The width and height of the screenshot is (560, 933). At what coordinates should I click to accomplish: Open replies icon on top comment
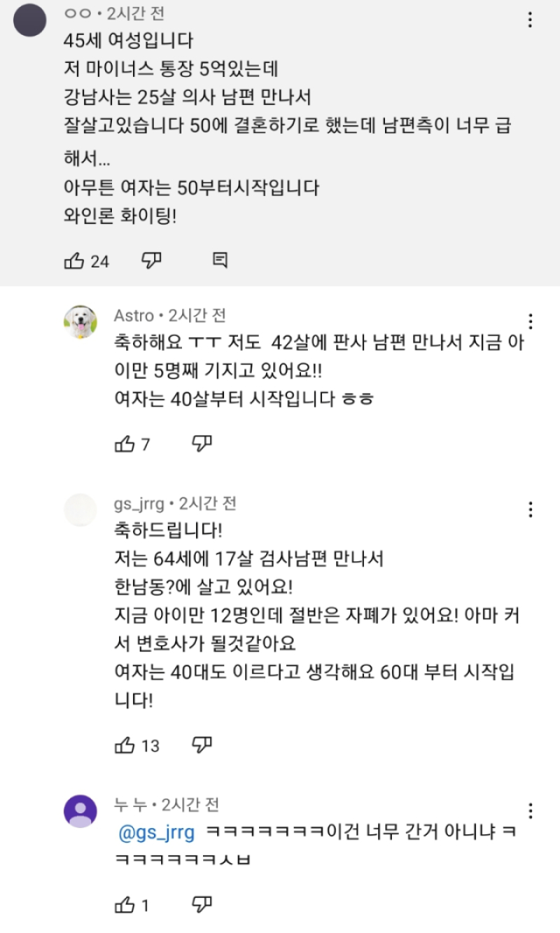point(220,261)
